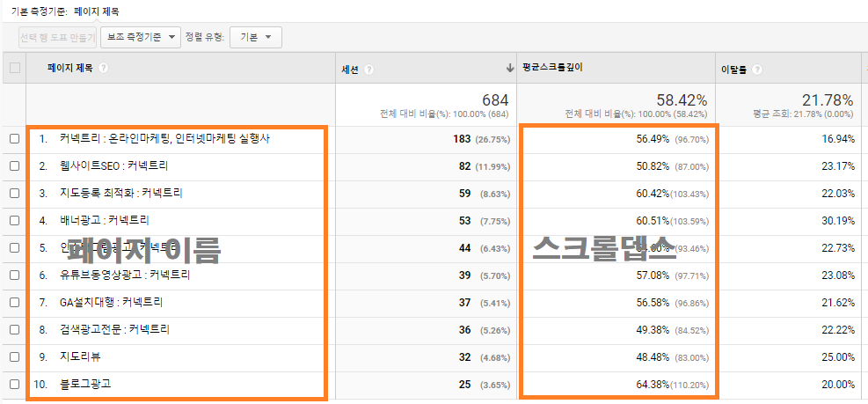
Task: Sort by the 평균스크롤깊이 column header
Action: click(552, 68)
